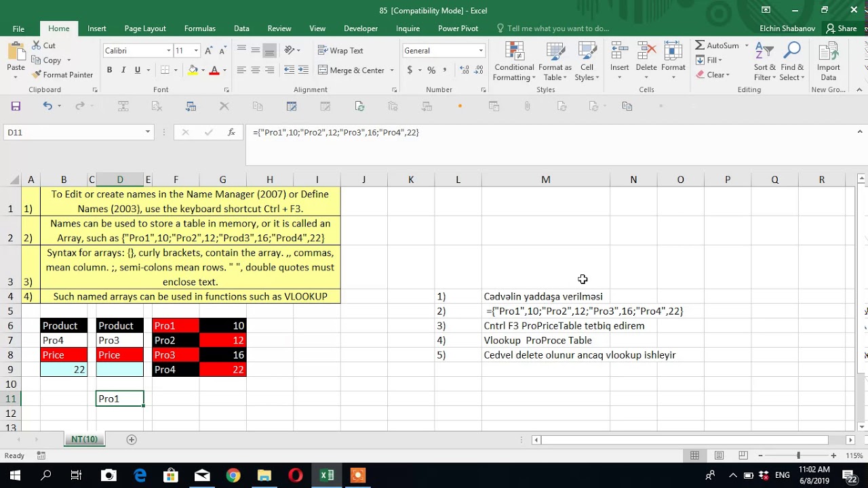Toggle Underline formatting
Screen dimensions: 868x488
tap(138, 70)
